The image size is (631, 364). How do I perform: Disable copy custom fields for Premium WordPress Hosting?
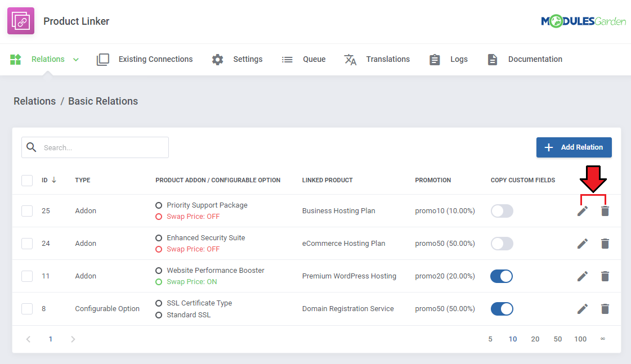point(502,276)
